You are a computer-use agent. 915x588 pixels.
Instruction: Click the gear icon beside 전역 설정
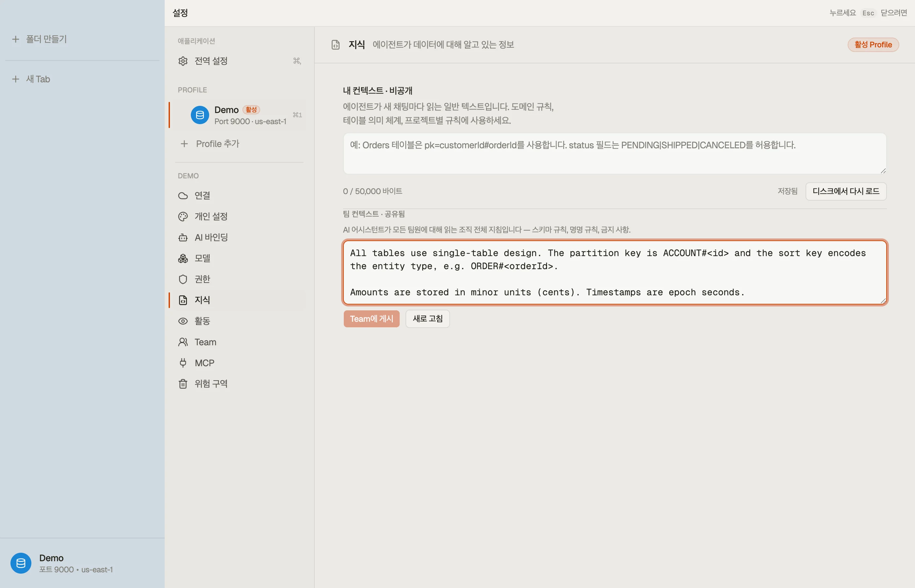pos(183,61)
